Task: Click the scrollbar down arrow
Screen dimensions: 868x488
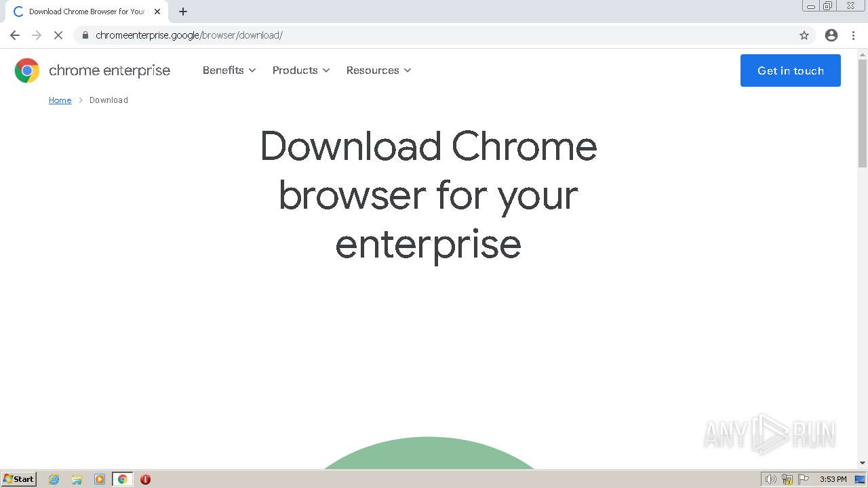Action: point(863,463)
